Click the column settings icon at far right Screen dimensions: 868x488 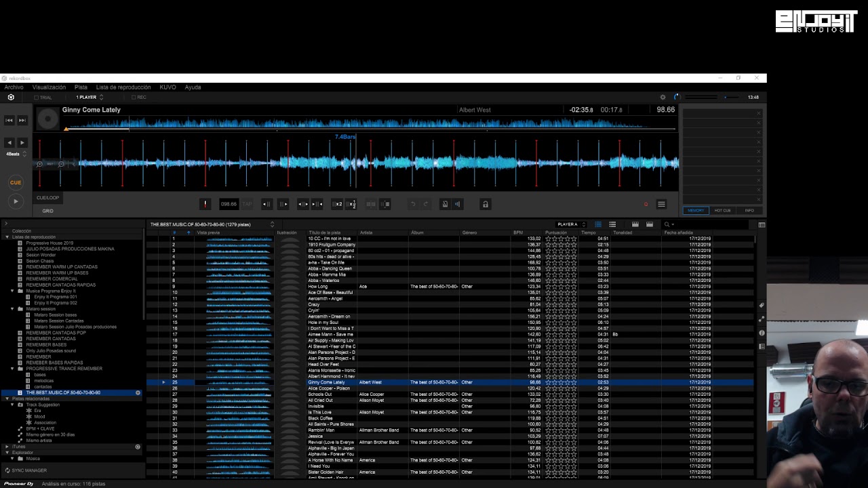pyautogui.click(x=762, y=225)
